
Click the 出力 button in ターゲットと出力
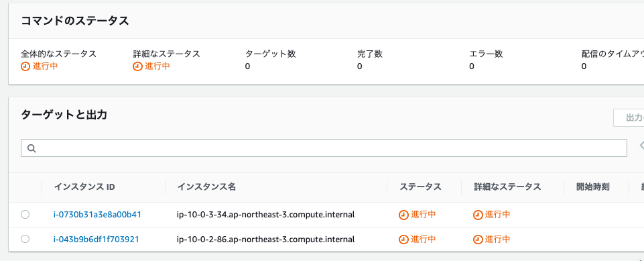(x=629, y=118)
